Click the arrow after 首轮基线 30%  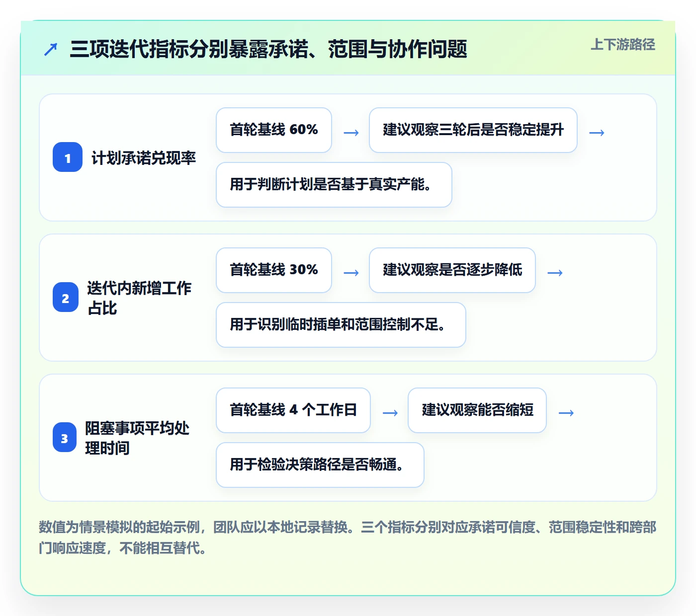click(x=351, y=273)
